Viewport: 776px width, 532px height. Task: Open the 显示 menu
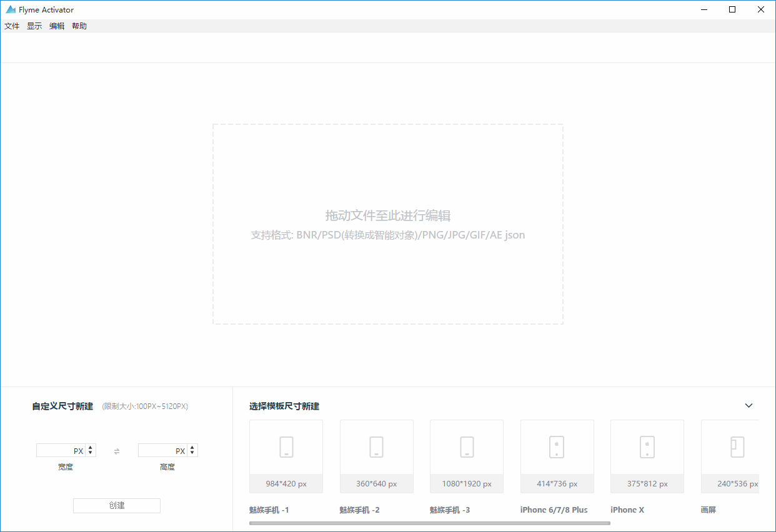click(34, 26)
